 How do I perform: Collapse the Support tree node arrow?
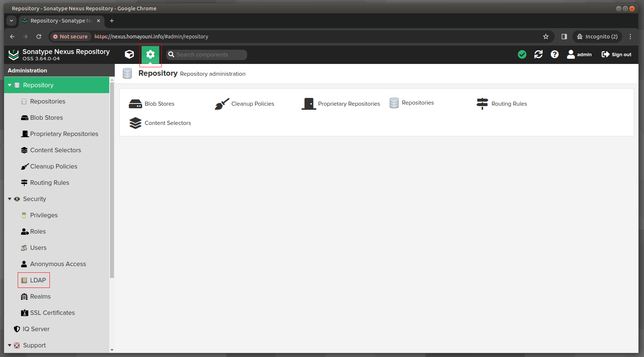tap(10, 345)
